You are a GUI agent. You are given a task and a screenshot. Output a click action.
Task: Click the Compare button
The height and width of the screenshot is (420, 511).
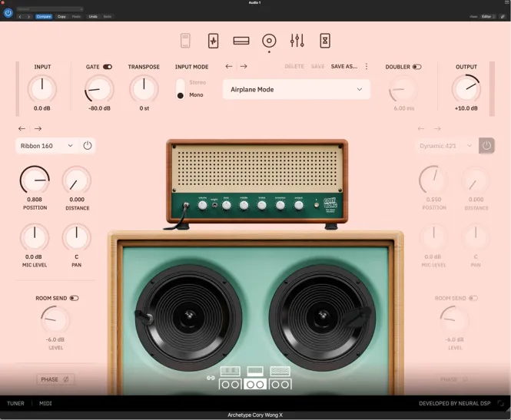[x=43, y=17]
